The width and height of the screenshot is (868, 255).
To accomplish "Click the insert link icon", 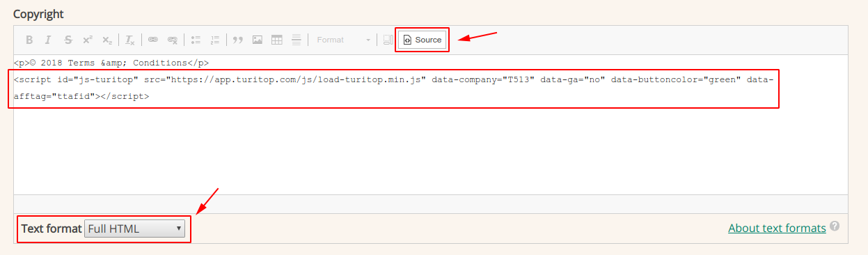I will 153,40.
